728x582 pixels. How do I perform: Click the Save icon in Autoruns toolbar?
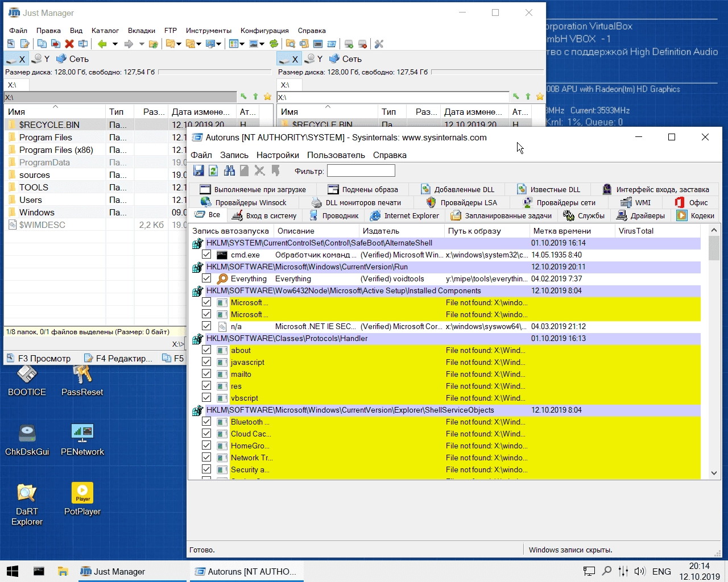(x=198, y=171)
